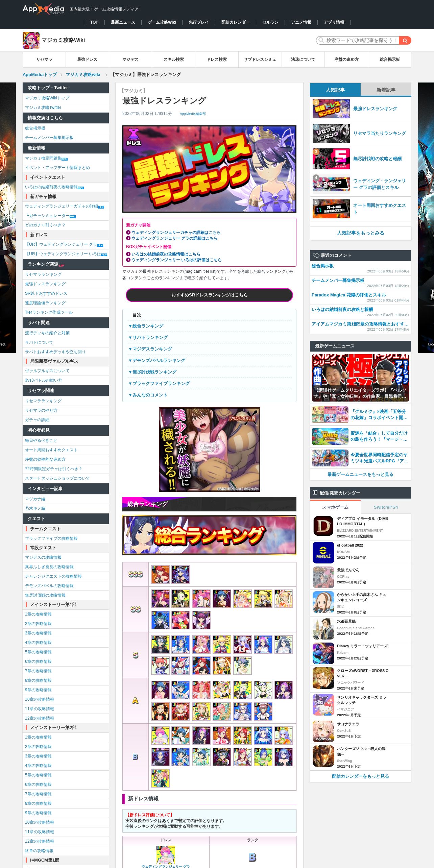The width and height of the screenshot is (434, 868).
Task: Open the 五等分の花嫁 collab news thumbnail
Action: point(330,415)
